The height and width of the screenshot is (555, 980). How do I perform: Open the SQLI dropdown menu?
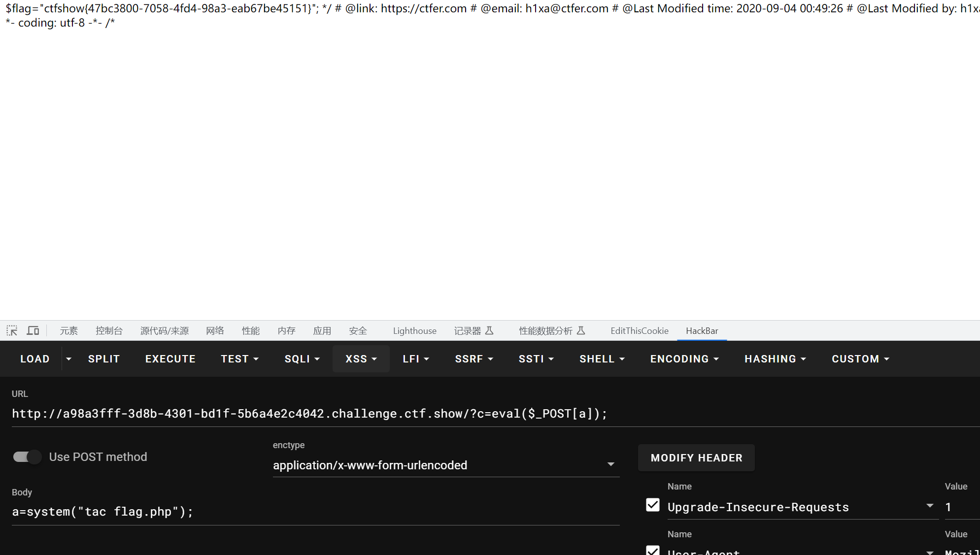(302, 359)
